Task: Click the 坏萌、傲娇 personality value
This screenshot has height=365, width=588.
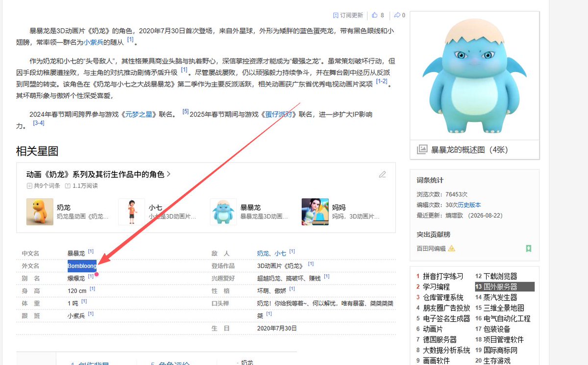Action: pos(272,291)
